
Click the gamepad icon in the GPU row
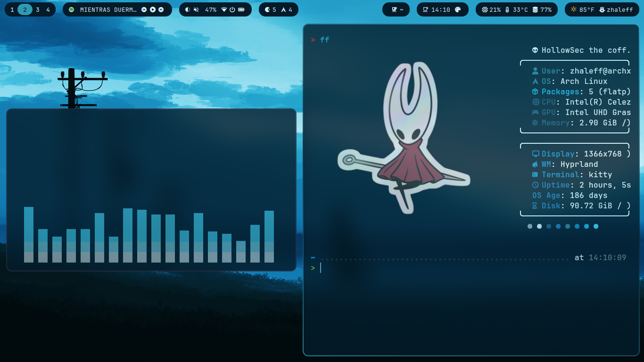(535, 112)
